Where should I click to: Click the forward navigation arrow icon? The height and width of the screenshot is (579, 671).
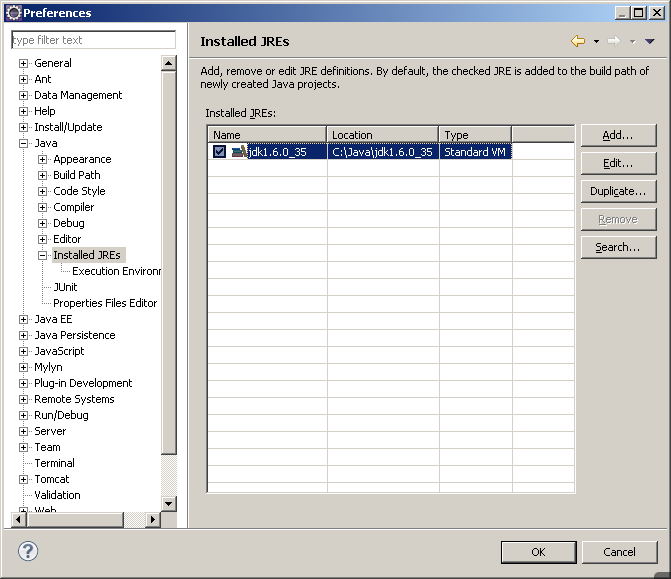point(614,41)
